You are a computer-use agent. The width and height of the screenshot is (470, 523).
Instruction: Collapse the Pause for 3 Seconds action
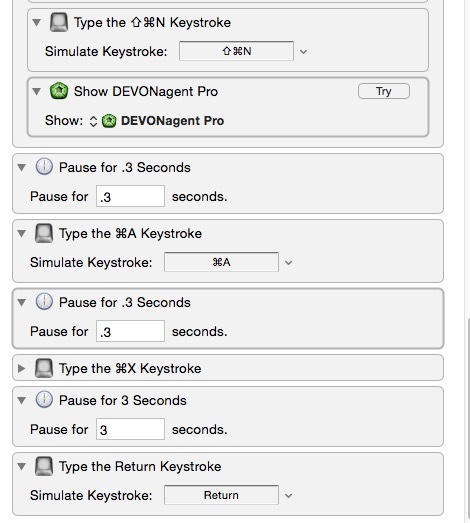(x=22, y=400)
